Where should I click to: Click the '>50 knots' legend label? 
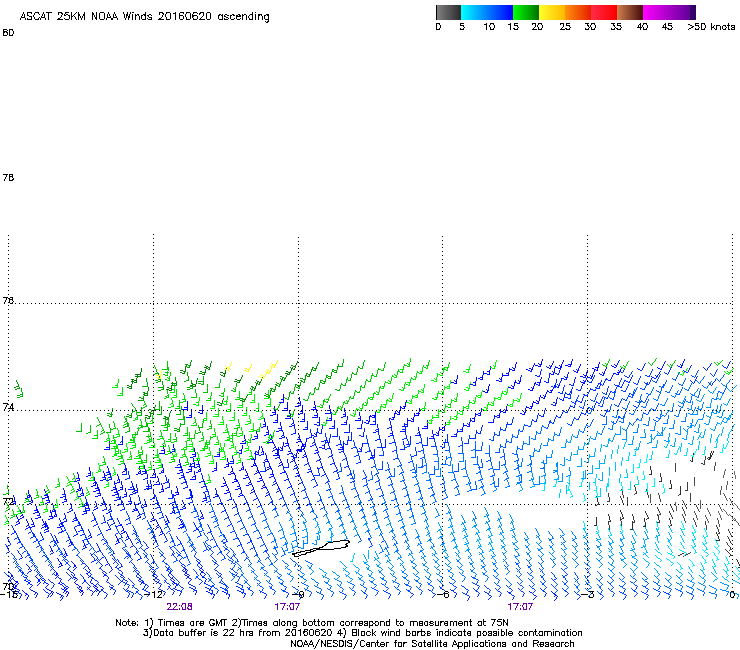coord(711,27)
